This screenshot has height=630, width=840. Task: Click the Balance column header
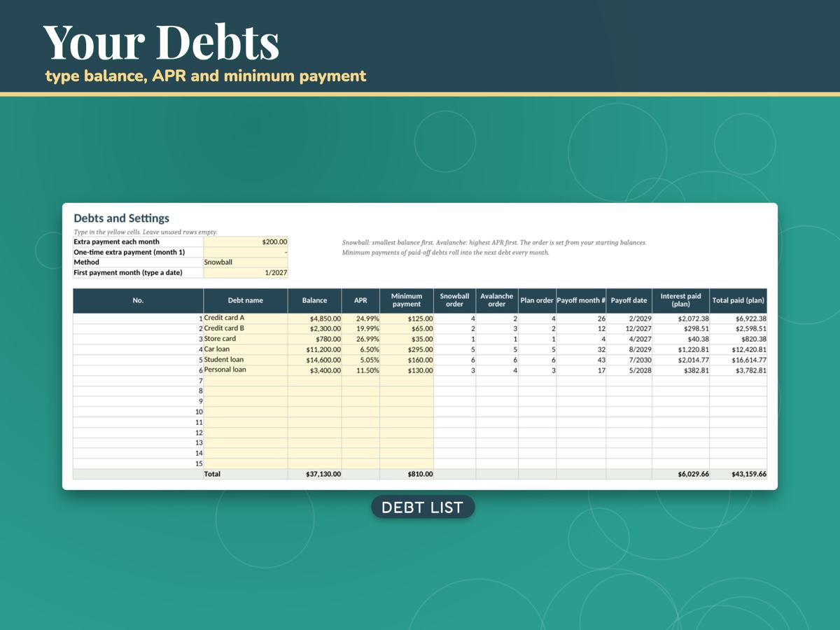point(314,300)
